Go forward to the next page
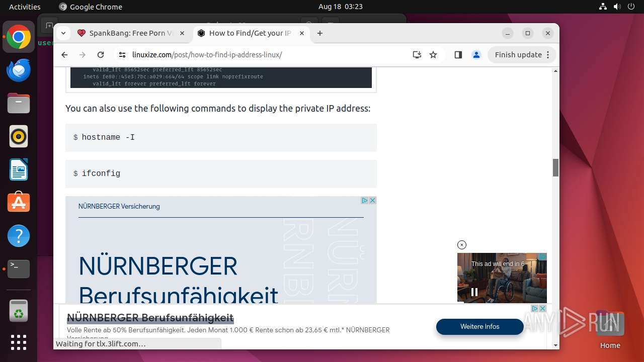 pos(83,55)
